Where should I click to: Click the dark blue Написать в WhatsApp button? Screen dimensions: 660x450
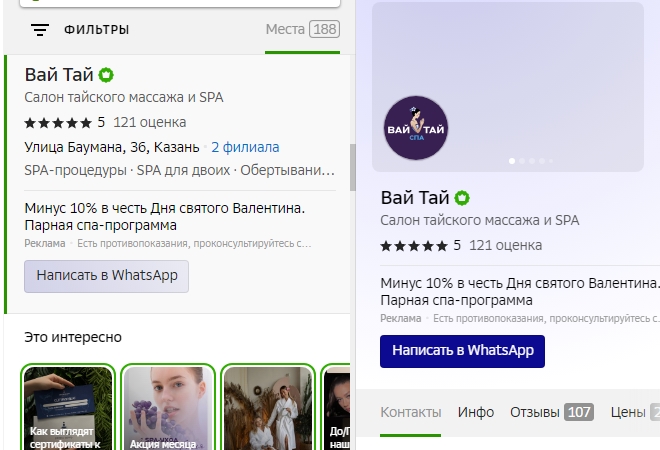[x=462, y=351]
